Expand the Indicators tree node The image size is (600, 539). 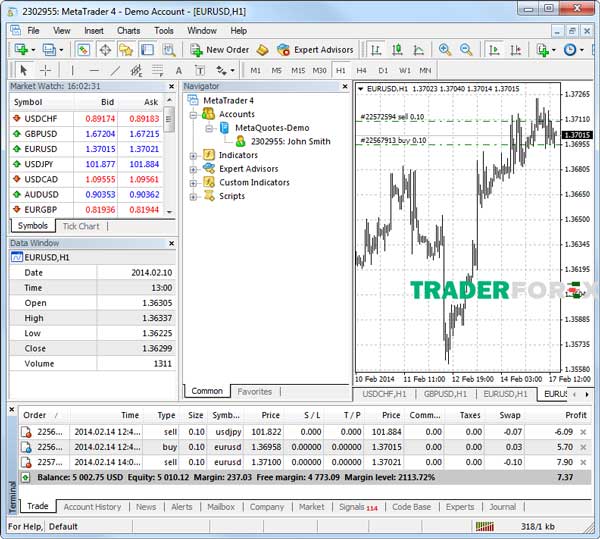[193, 156]
